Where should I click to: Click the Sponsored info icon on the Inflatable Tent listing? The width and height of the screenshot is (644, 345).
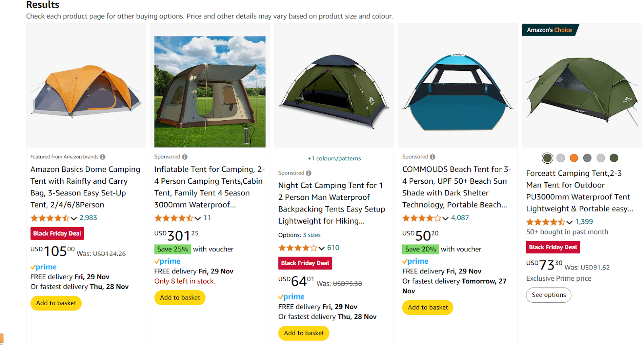[185, 156]
